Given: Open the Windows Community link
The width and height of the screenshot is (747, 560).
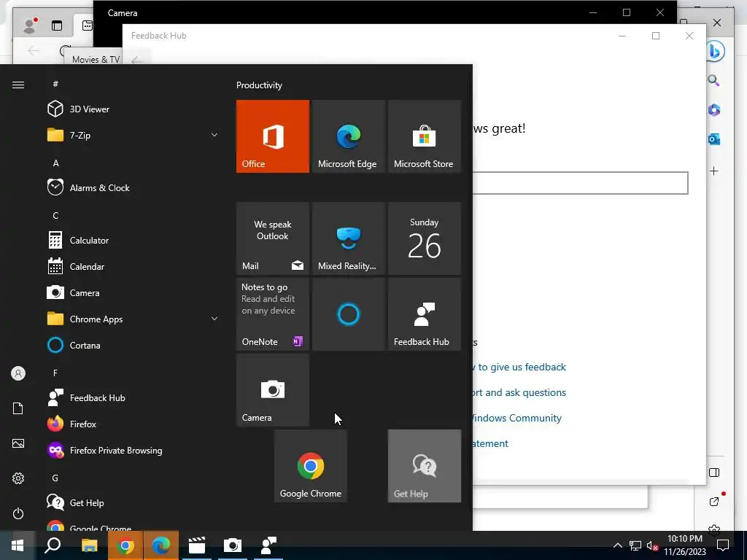Looking at the screenshot, I should point(516,418).
